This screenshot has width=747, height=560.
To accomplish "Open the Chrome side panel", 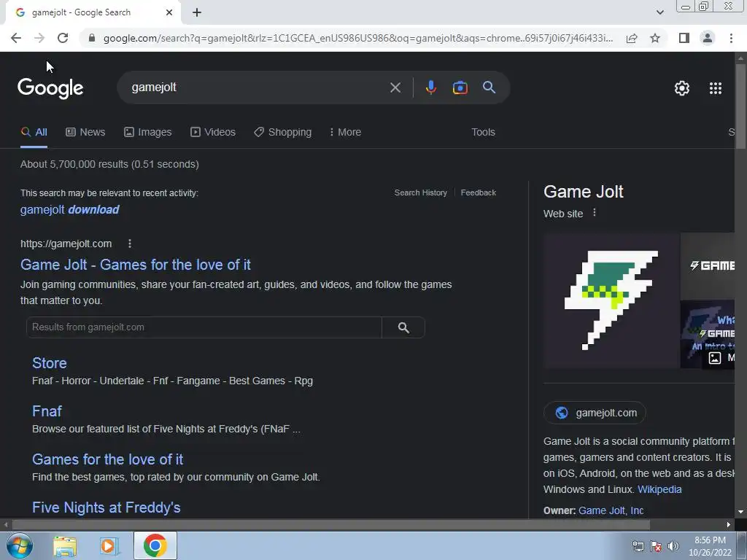I will tap(684, 38).
